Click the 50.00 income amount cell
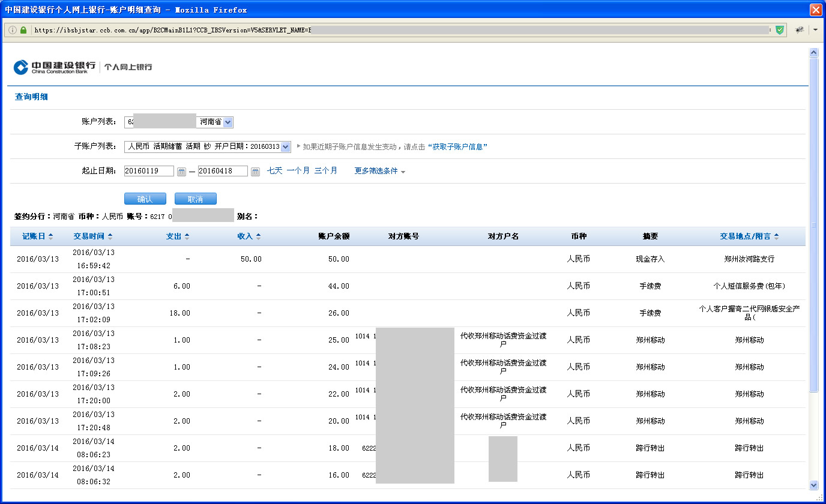 tap(252, 259)
